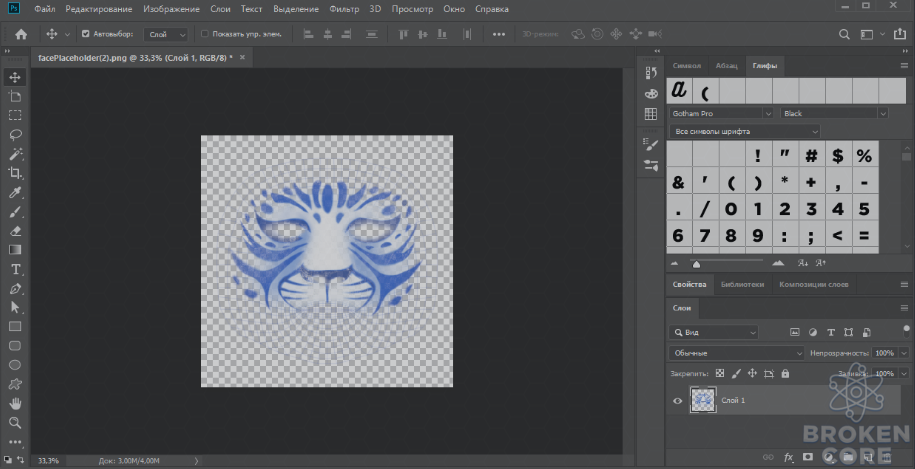Click the share export icon
This screenshot has width=915, height=469.
coord(900,34)
